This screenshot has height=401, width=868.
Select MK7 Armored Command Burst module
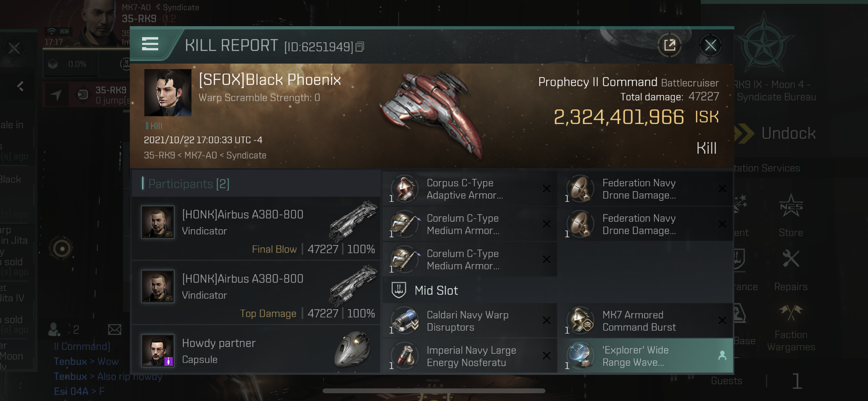(x=645, y=321)
